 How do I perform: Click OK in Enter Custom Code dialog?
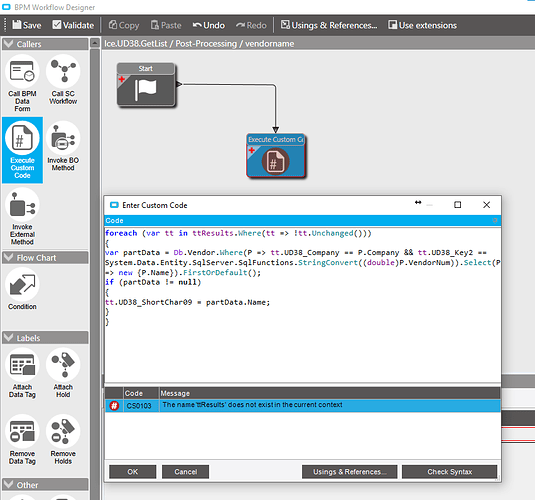[132, 472]
